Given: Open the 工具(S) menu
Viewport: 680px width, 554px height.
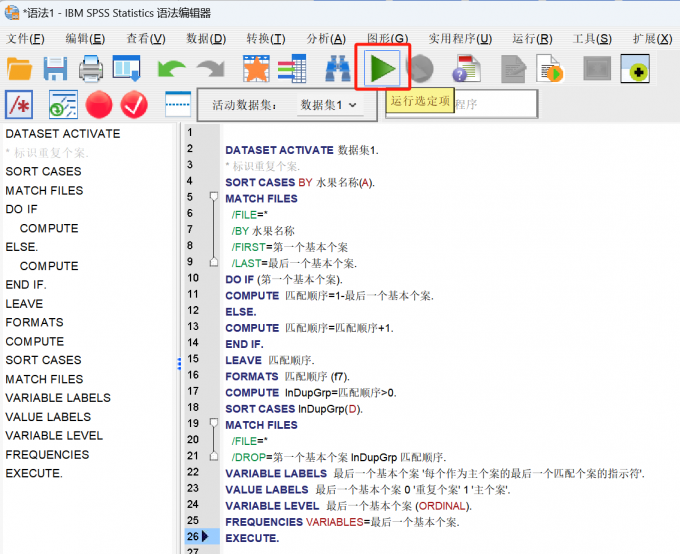Looking at the screenshot, I should click(x=592, y=39).
